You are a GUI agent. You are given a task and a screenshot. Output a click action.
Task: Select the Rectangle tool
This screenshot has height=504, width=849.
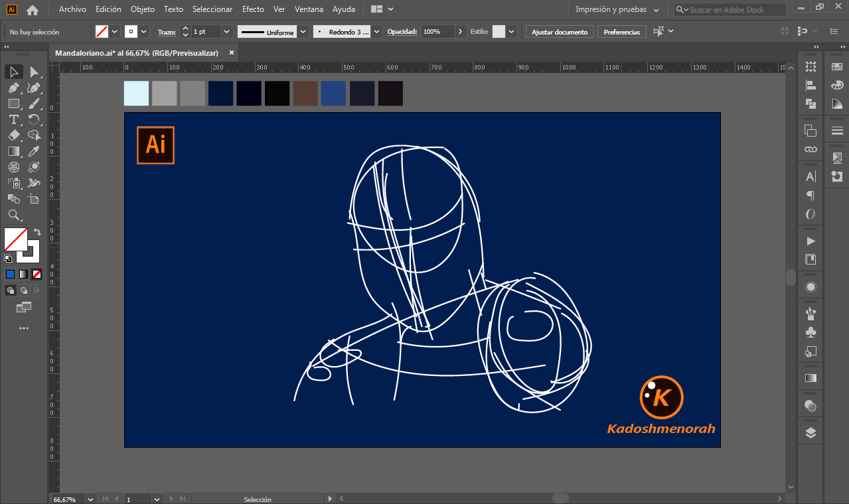[x=14, y=103]
